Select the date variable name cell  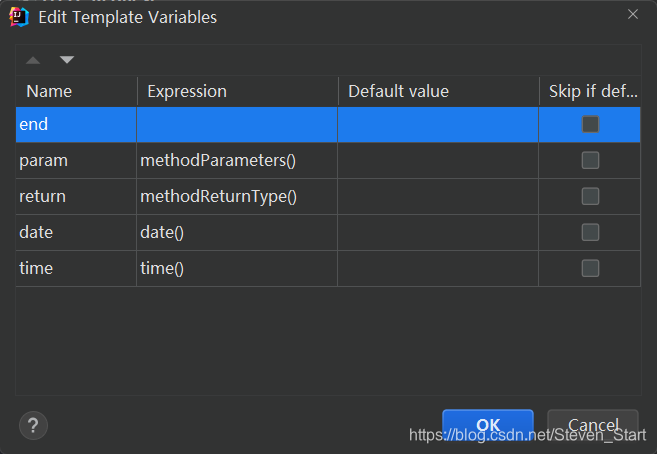click(76, 232)
